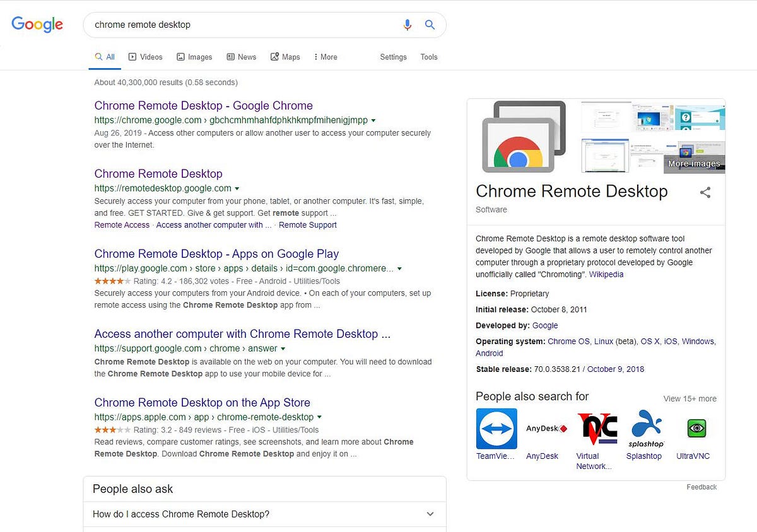Expand 'How do I access Chrome Remote Desktop?'

(x=264, y=514)
